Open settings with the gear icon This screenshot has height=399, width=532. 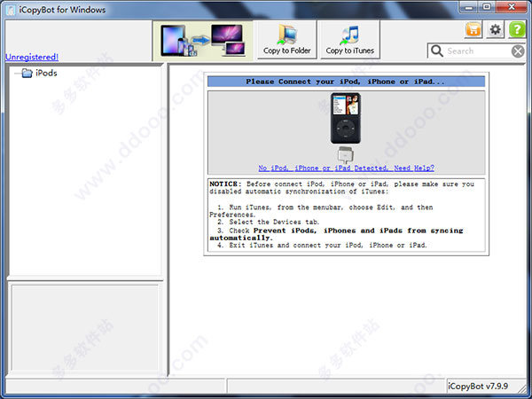pyautogui.click(x=495, y=29)
